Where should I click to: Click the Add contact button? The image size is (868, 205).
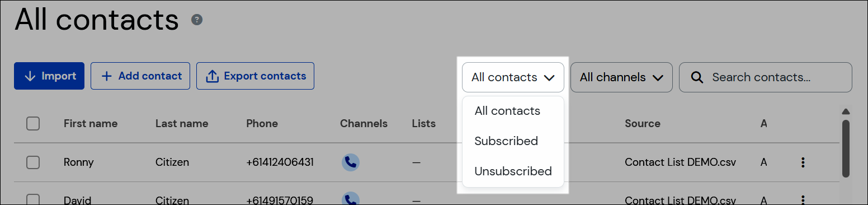[140, 76]
